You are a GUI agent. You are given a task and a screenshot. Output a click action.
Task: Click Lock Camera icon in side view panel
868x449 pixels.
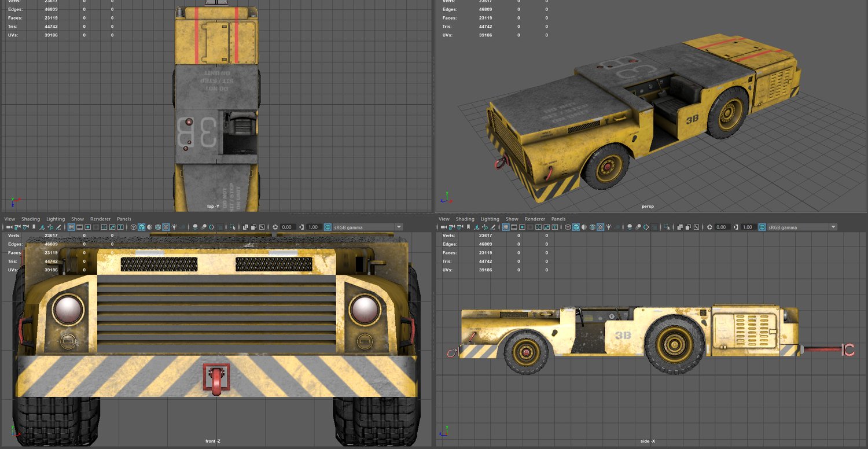[451, 227]
